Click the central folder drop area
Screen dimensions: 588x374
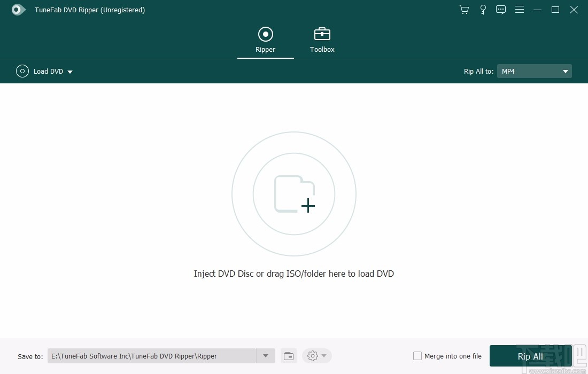tap(294, 194)
